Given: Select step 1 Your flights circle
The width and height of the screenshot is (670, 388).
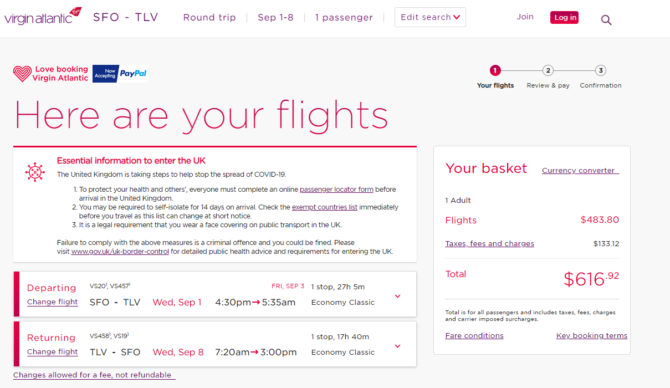Looking at the screenshot, I should click(495, 71).
